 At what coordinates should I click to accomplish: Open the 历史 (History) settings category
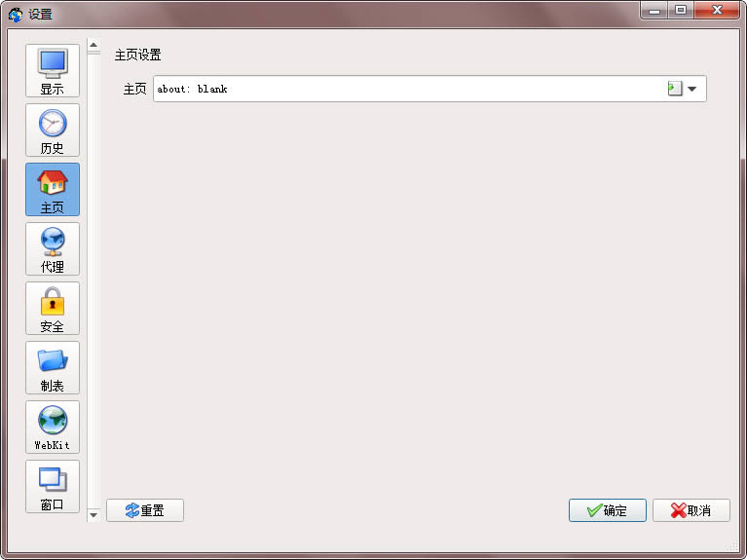(53, 131)
